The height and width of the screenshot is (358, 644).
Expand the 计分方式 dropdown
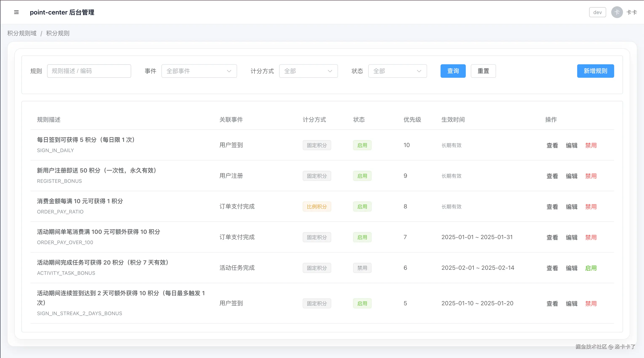coord(308,71)
